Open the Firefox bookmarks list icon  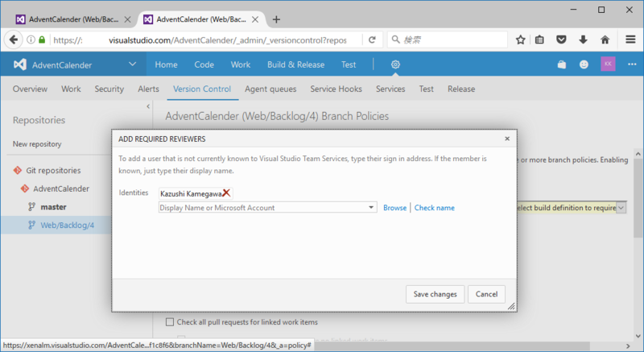(539, 39)
